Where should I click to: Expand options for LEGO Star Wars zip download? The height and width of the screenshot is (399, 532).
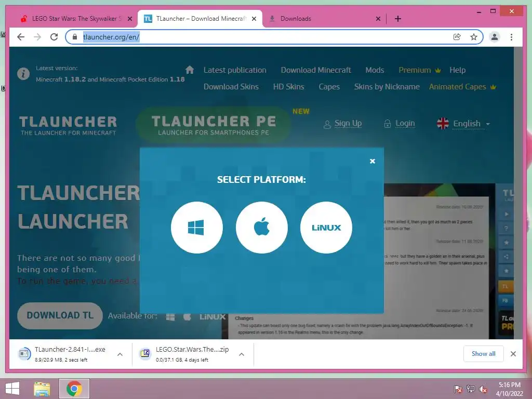pos(242,354)
